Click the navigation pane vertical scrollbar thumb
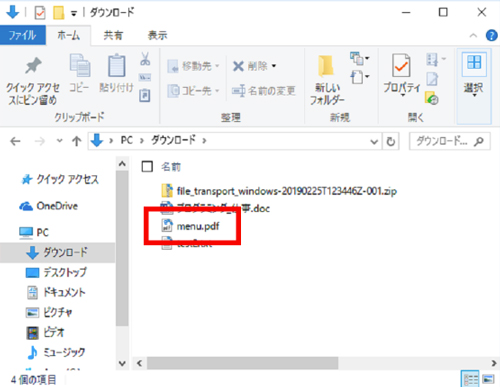The image size is (500, 387). click(x=122, y=248)
